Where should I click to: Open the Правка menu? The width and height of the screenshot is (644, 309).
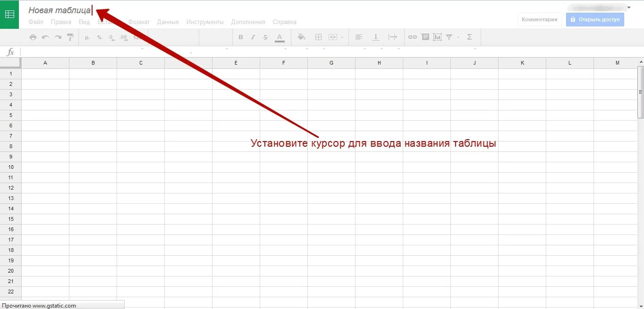tap(61, 22)
